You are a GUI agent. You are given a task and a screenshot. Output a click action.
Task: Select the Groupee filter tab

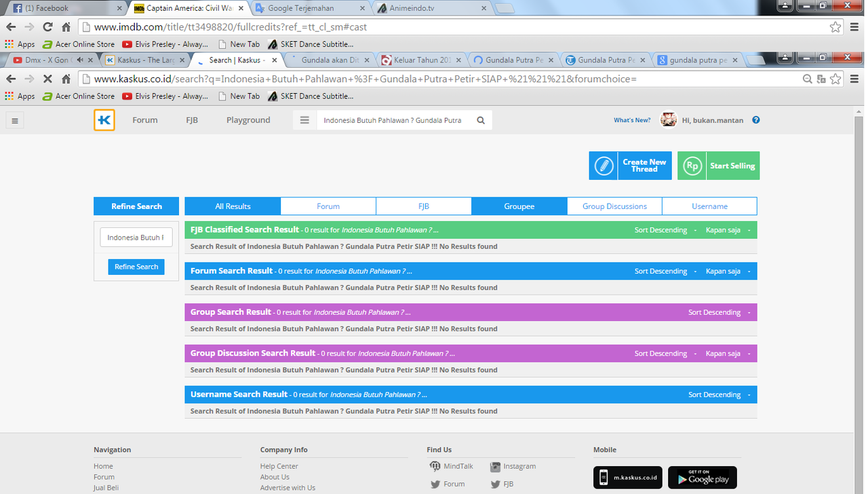click(x=519, y=206)
